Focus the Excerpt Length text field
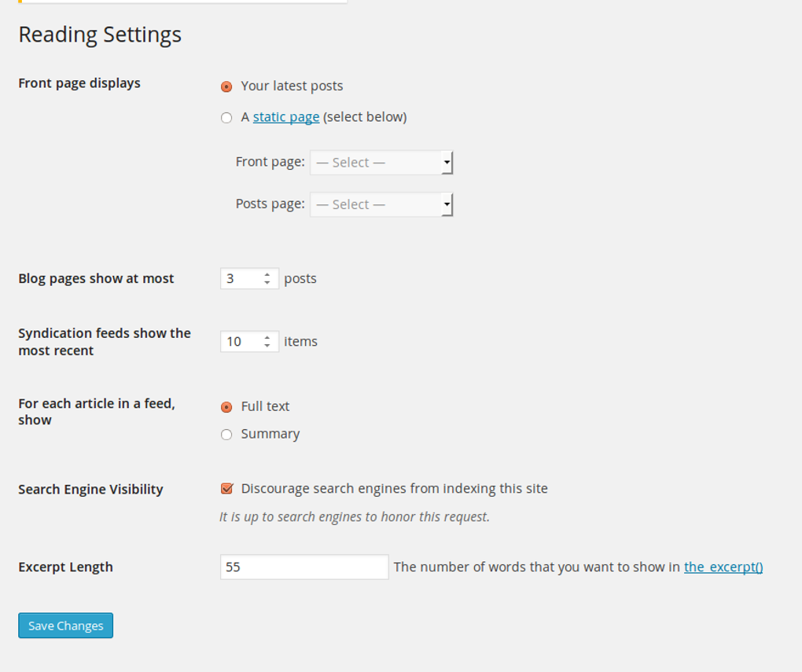Screen dimensions: 802x672 coord(304,567)
